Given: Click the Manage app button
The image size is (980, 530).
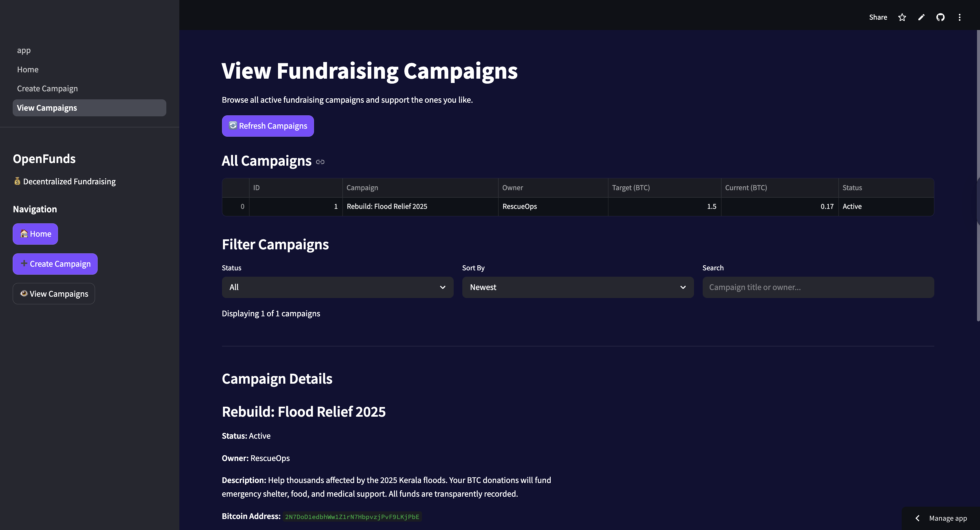Looking at the screenshot, I should [x=948, y=518].
